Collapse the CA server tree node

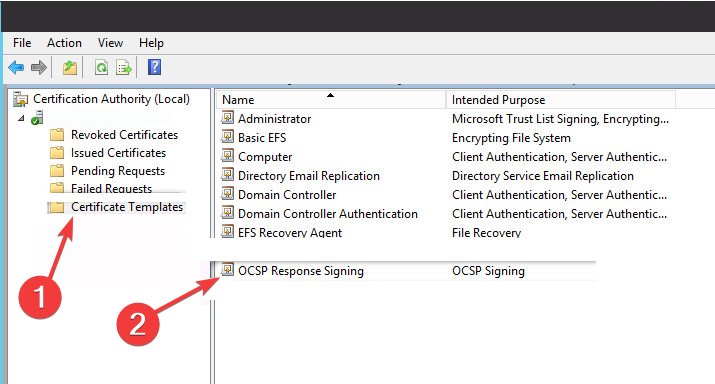[21, 118]
